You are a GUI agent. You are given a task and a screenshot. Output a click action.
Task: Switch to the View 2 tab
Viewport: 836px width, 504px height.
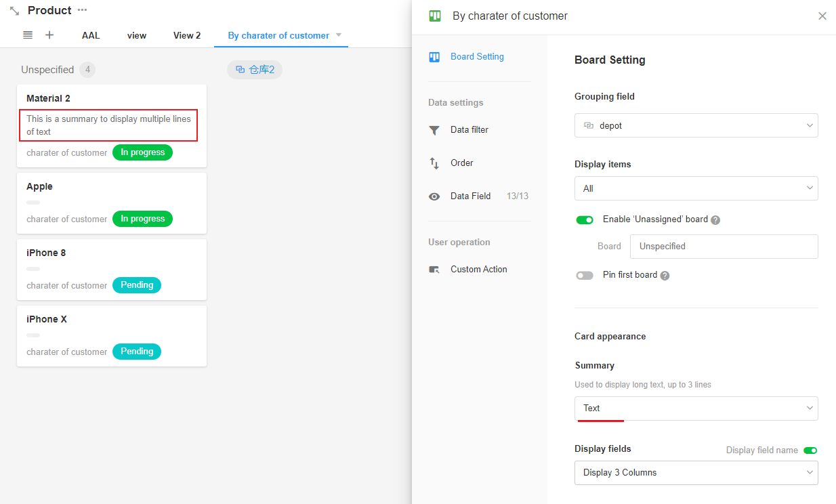[187, 35]
